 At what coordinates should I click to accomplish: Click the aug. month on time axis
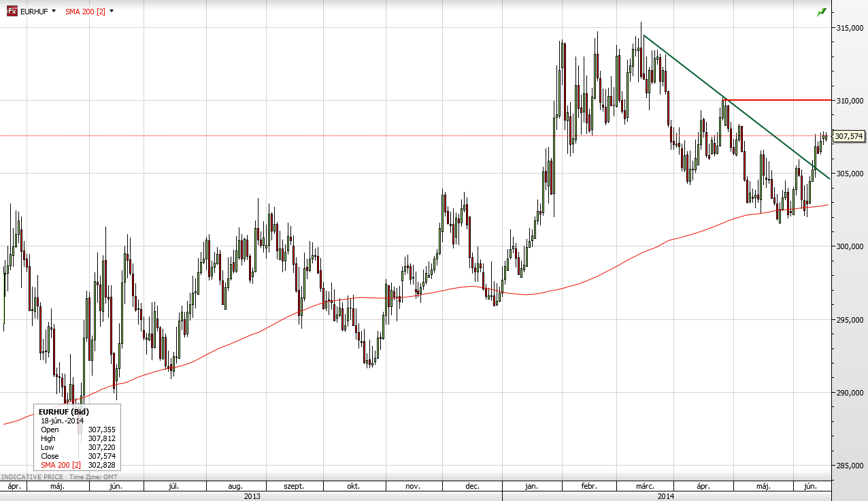coord(235,487)
